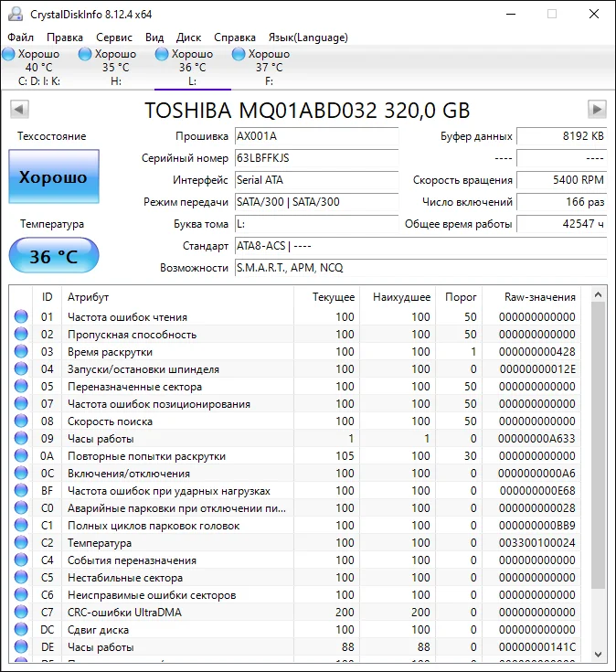Viewport: 616px width, 672px height.
Task: Click the transfer mode field SATA/300 | SATA/300
Action: point(316,202)
